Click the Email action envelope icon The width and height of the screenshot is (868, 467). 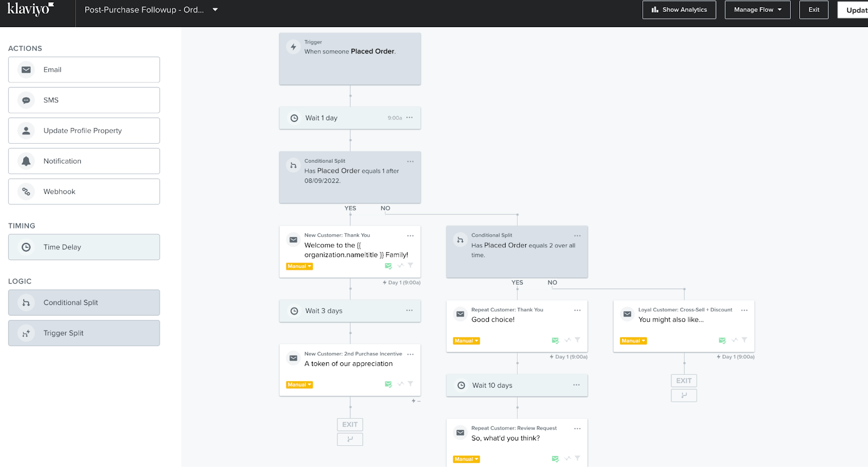(26, 70)
